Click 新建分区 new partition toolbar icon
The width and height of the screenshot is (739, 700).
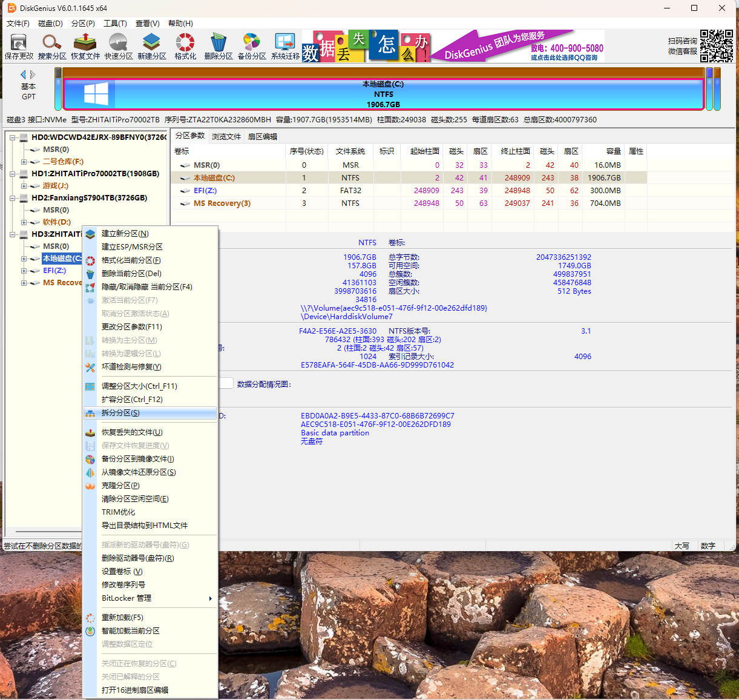151,47
